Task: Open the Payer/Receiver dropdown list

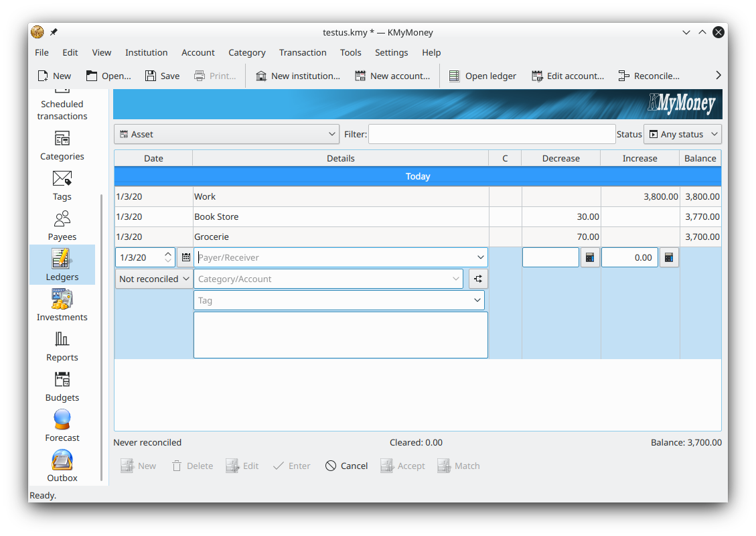Action: [x=480, y=257]
